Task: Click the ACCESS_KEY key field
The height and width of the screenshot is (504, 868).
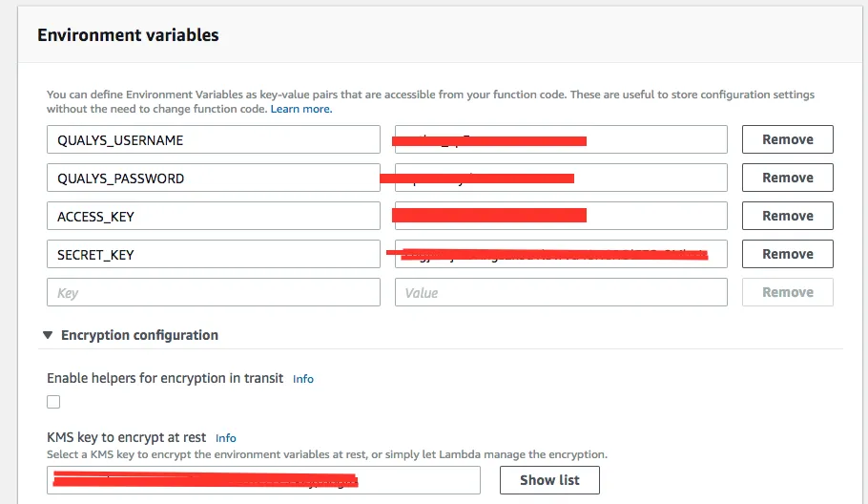Action: (213, 216)
